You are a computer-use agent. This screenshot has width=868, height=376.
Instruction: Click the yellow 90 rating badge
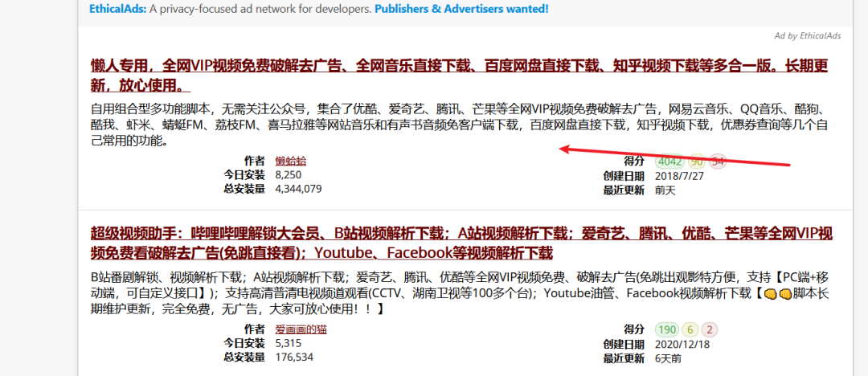coord(697,161)
